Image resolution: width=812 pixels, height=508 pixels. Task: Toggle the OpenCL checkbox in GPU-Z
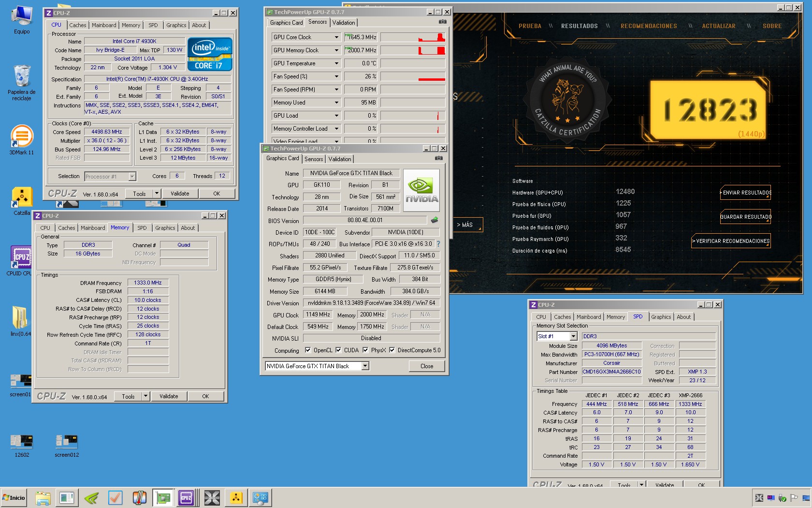tap(308, 350)
